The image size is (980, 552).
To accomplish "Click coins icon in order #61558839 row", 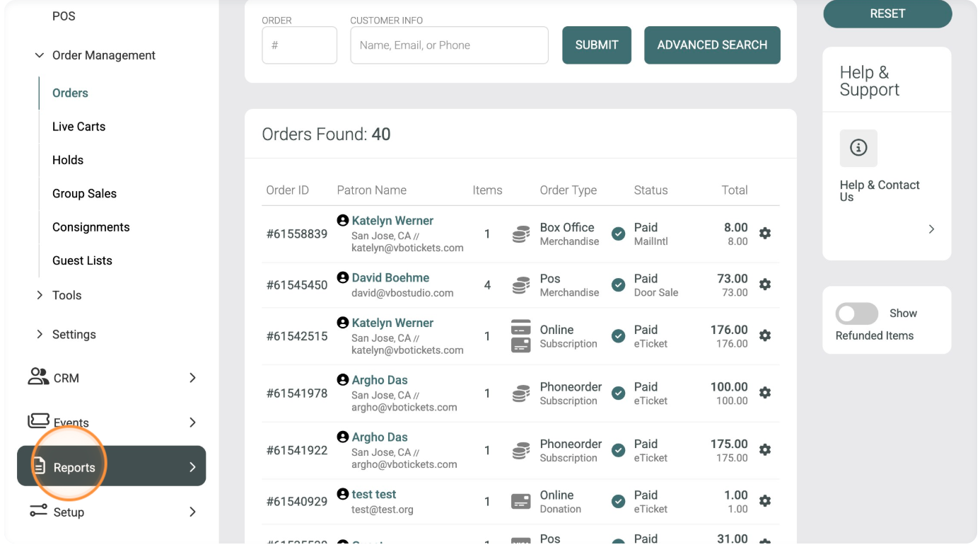I will coord(521,234).
